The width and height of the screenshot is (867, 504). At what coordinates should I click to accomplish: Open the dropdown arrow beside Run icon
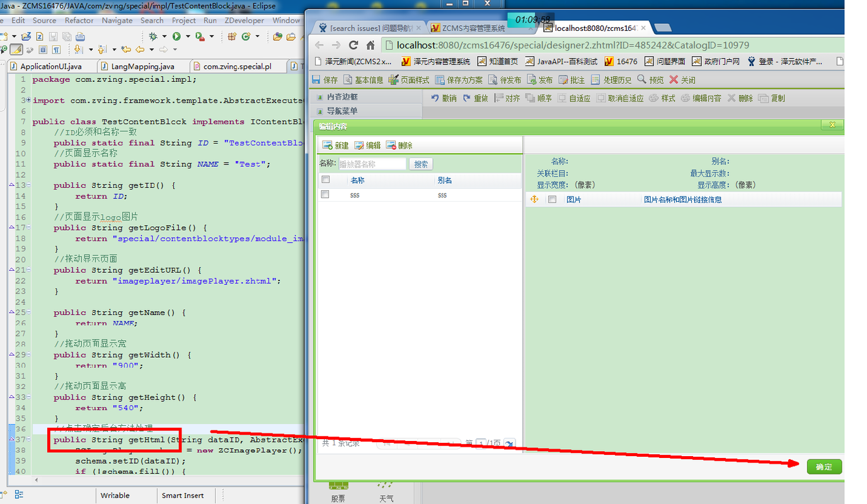(x=187, y=37)
